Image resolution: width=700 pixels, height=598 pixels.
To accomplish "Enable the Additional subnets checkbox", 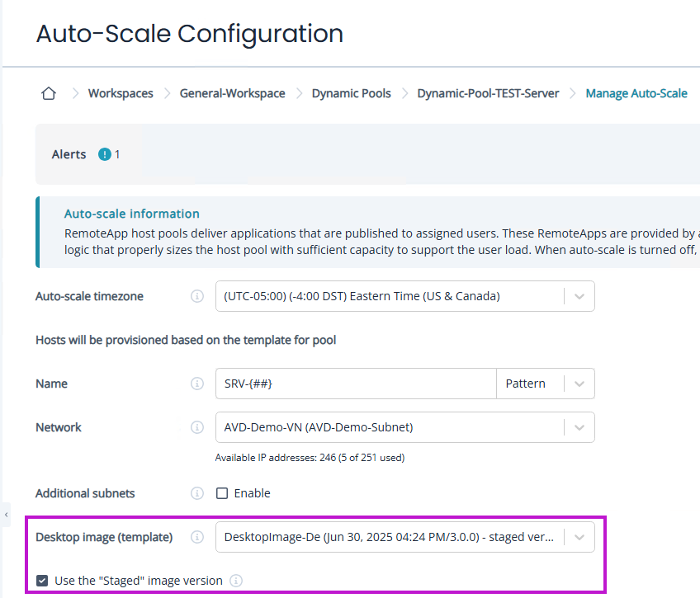I will (x=222, y=493).
